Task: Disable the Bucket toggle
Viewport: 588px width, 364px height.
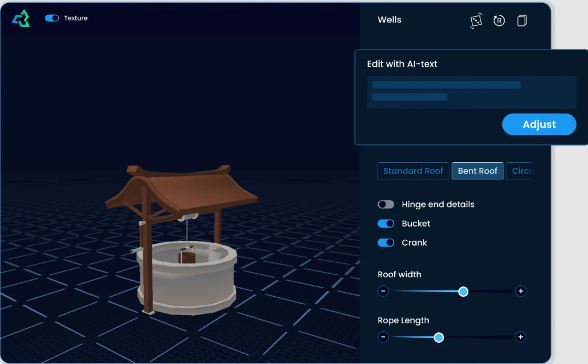Action: [x=385, y=224]
